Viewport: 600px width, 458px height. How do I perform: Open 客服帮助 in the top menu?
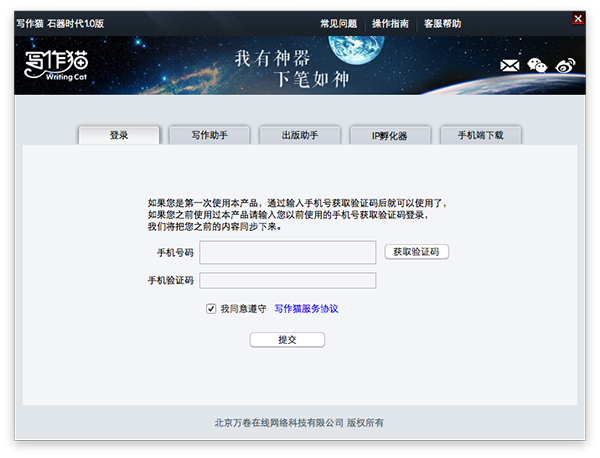442,23
